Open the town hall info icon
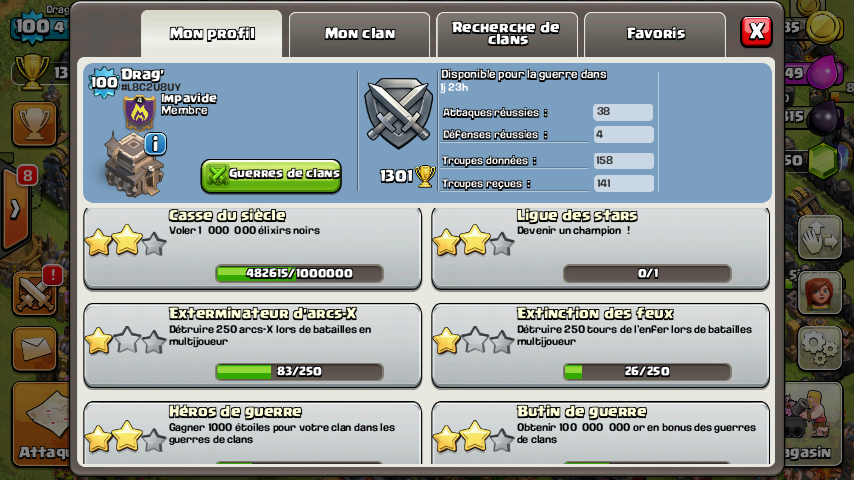854x480 pixels. 155,144
